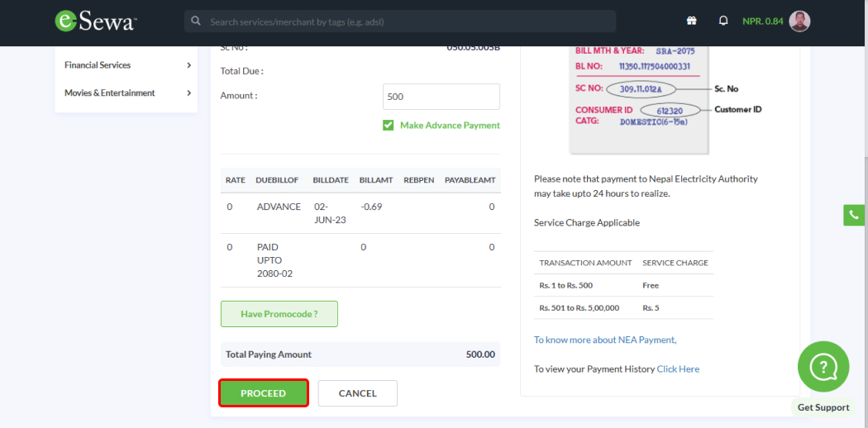Click the DUEBILLOF column header
The width and height of the screenshot is (868, 428).
click(277, 180)
